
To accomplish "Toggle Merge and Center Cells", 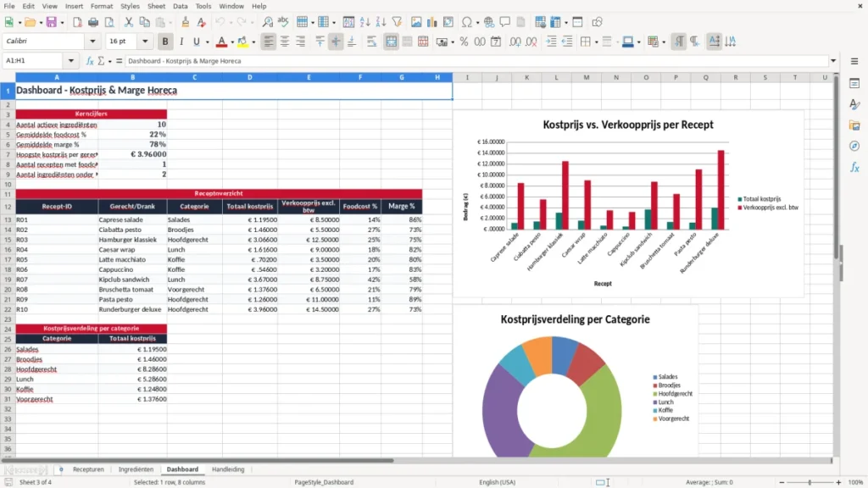I will (391, 42).
